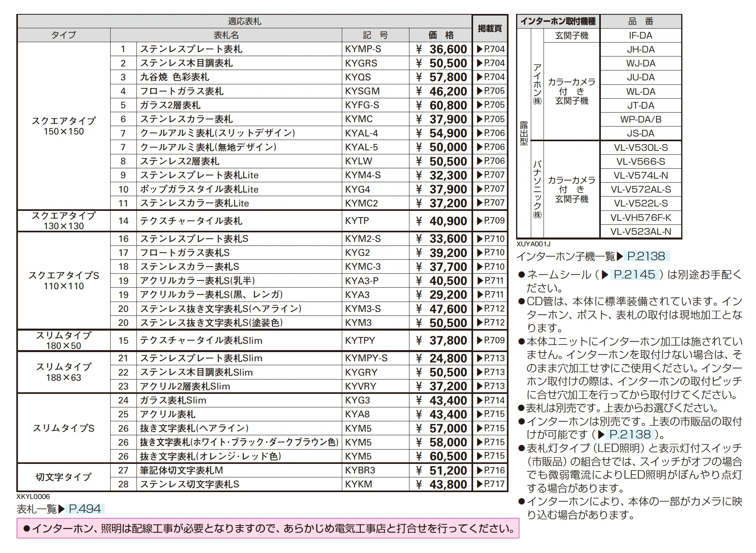The width and height of the screenshot is (756, 553).
Task: Select the pink wiring-work notice box
Action: coord(268,528)
